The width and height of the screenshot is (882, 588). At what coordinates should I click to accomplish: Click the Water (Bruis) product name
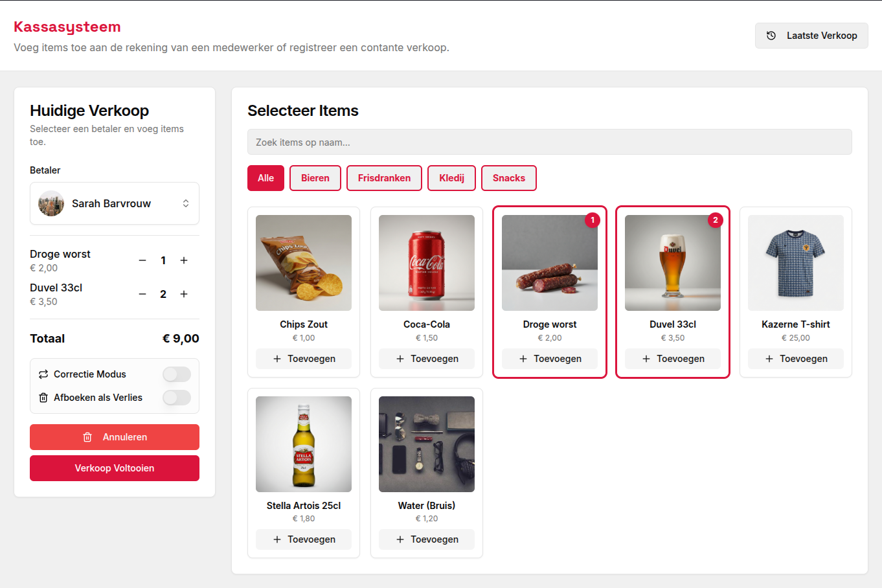tap(427, 506)
